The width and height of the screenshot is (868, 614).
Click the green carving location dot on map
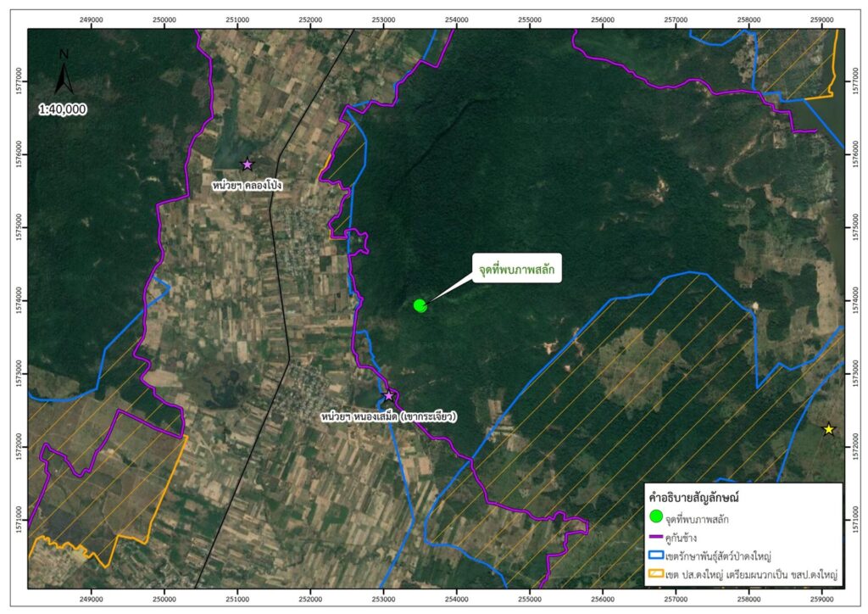[420, 305]
